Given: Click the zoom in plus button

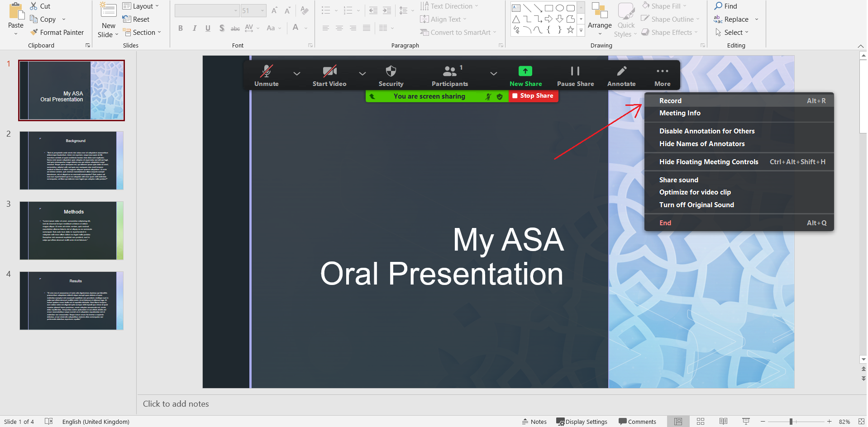Looking at the screenshot, I should (829, 422).
